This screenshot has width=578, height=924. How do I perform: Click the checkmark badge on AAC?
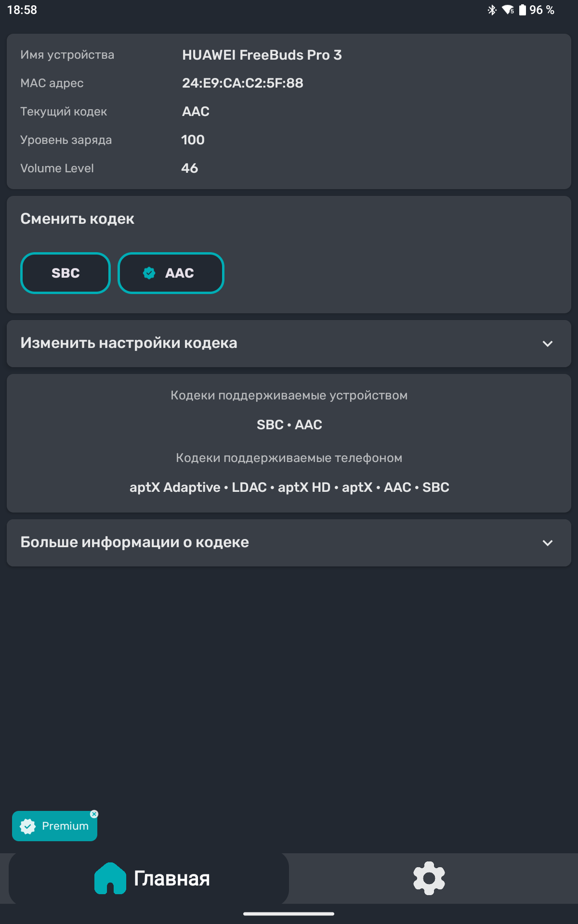[149, 273]
